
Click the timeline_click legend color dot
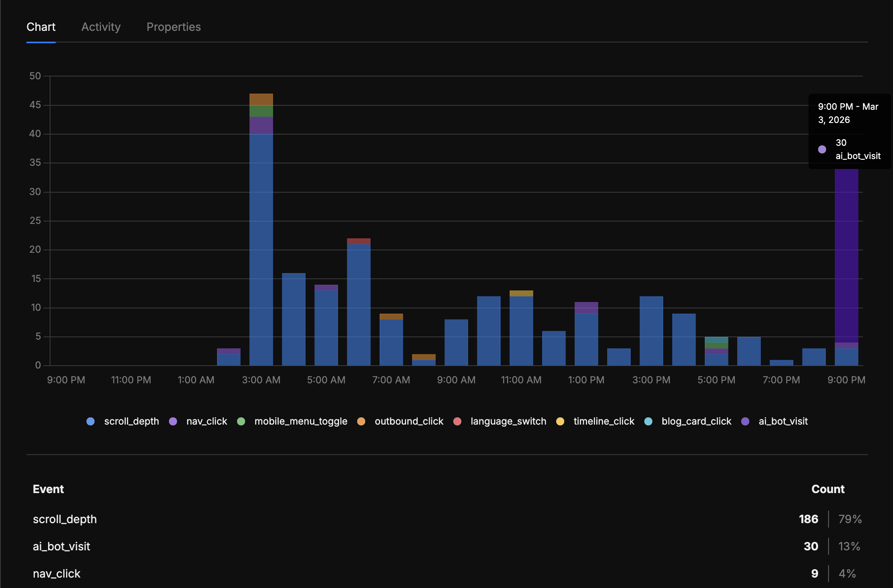561,421
